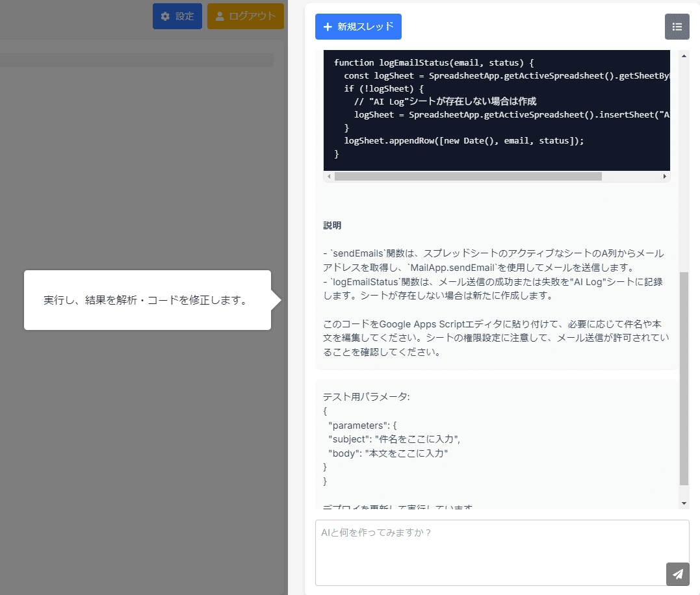Click the "AI Log"シートが存在しない場合は作成 comment line
Image resolution: width=700 pixels, height=595 pixels.
click(445, 102)
